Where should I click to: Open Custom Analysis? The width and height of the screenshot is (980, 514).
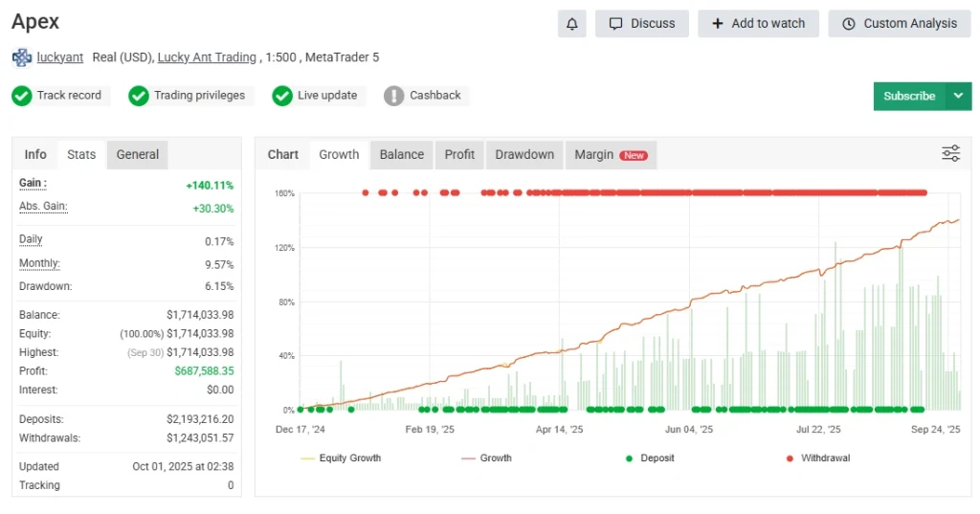coord(900,24)
